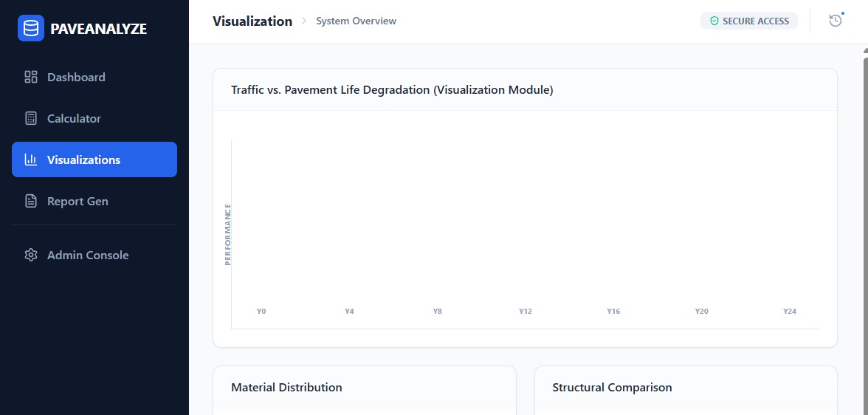Click the Structural Comparison card heading
Viewport: 868px width, 415px height.
(613, 387)
